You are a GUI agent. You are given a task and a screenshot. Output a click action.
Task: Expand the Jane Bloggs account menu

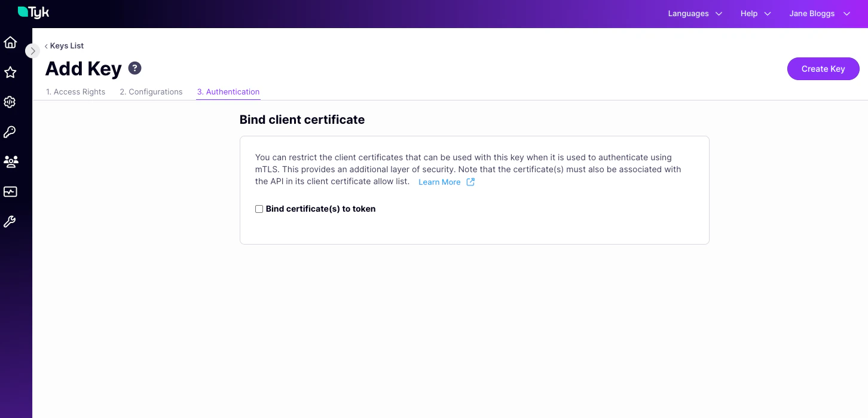[820, 13]
